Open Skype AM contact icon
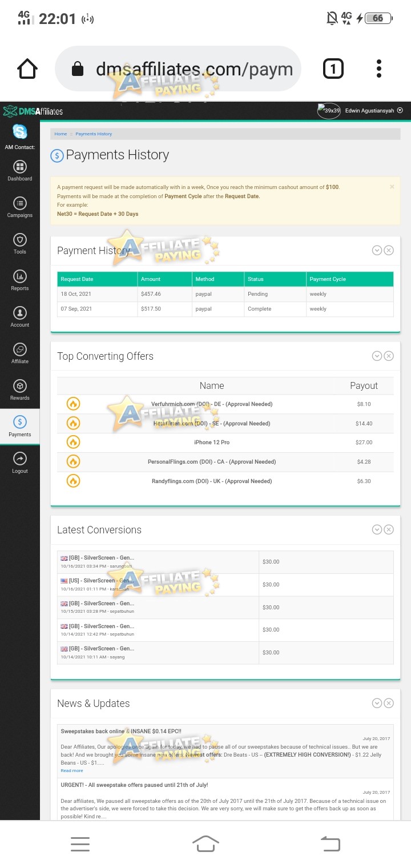 pos(20,132)
